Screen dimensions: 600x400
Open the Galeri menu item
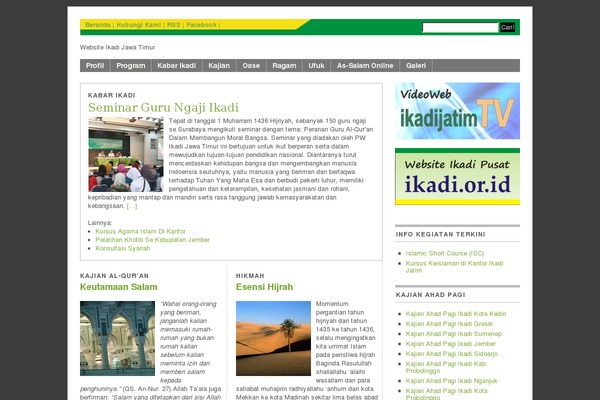click(416, 65)
